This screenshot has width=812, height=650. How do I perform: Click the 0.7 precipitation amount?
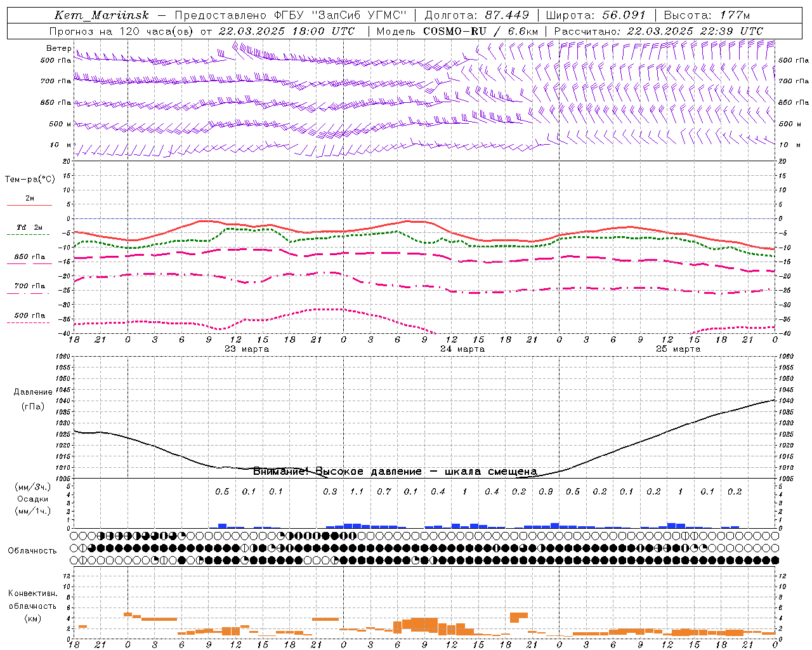(384, 492)
